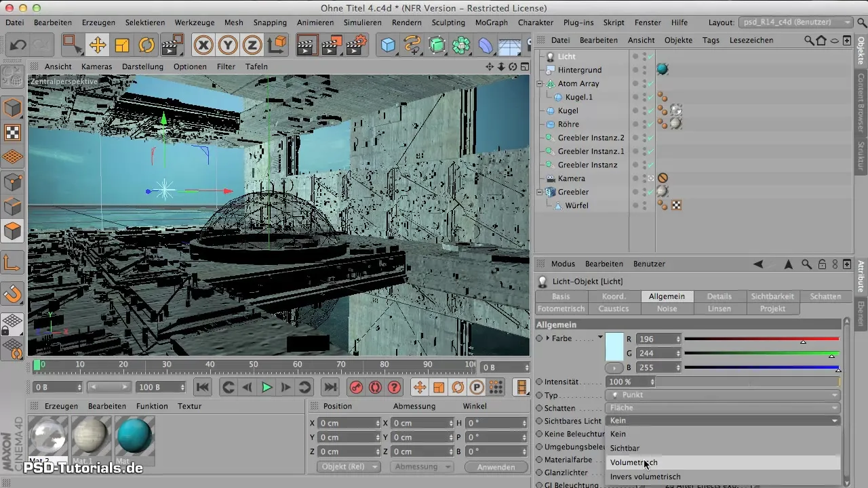This screenshot has width=868, height=488.
Task: Switch to the Details tab
Action: pos(719,296)
